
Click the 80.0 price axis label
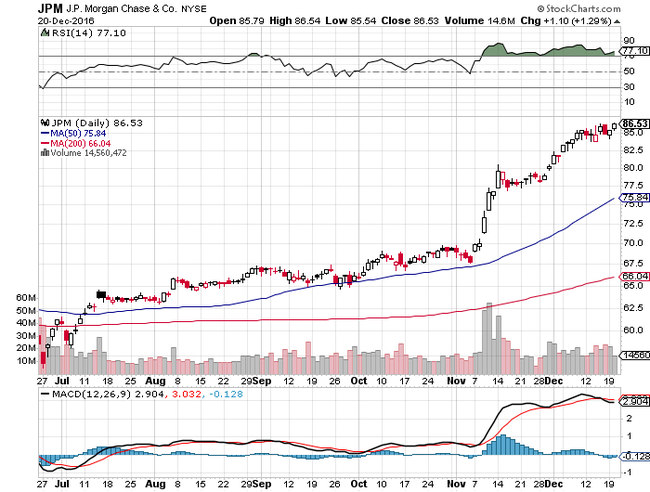tap(633, 168)
